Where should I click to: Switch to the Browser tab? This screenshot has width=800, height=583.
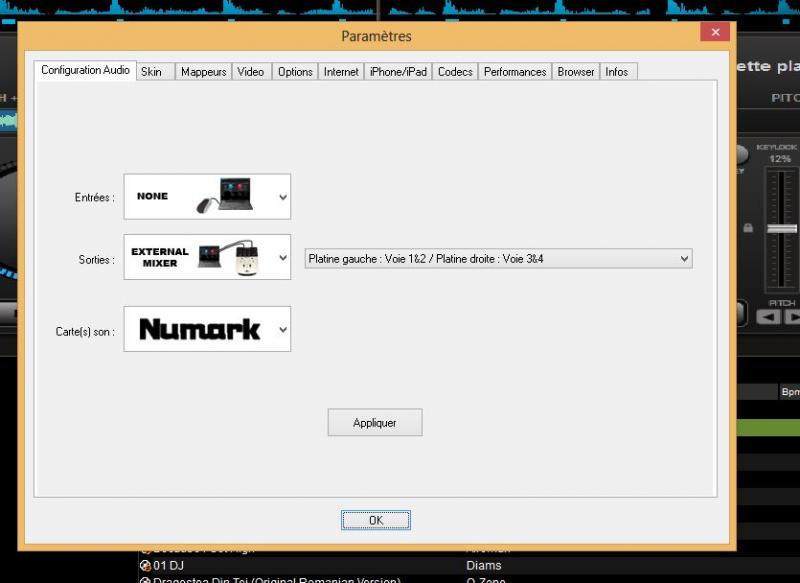pyautogui.click(x=576, y=72)
